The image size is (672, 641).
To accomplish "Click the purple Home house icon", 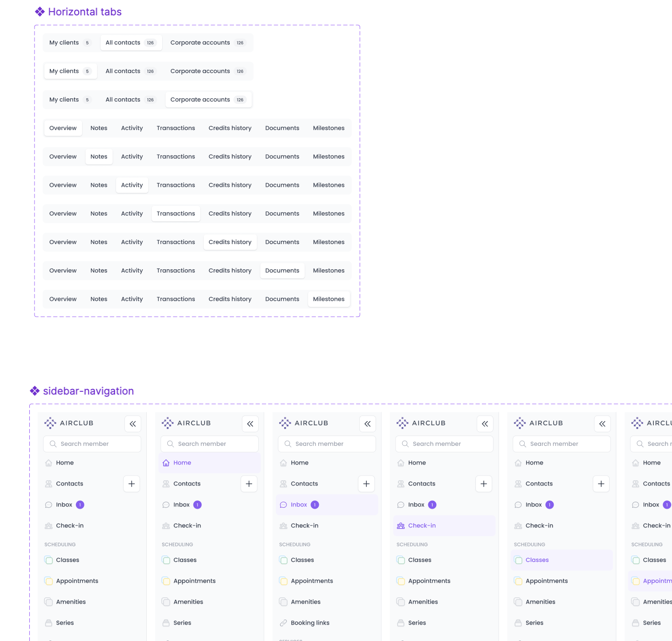I will click(166, 463).
